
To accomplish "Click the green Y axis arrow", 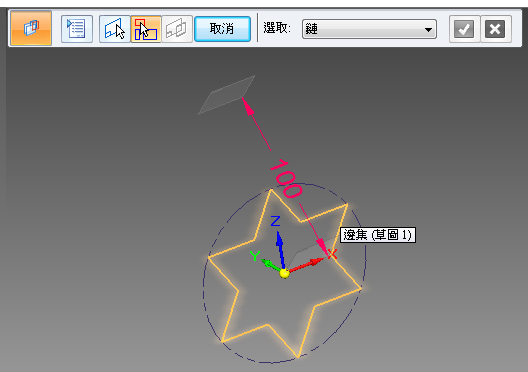I will pyautogui.click(x=270, y=265).
